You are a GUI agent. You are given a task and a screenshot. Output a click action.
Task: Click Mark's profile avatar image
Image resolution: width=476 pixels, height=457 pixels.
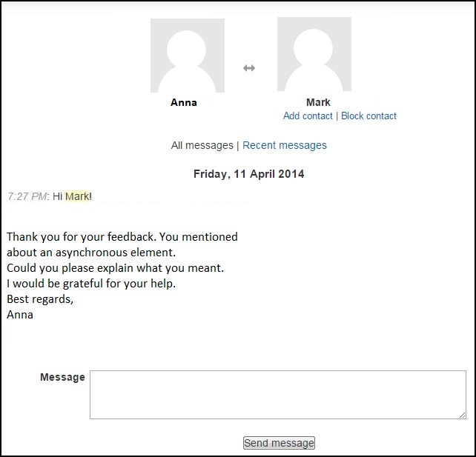pyautogui.click(x=314, y=54)
